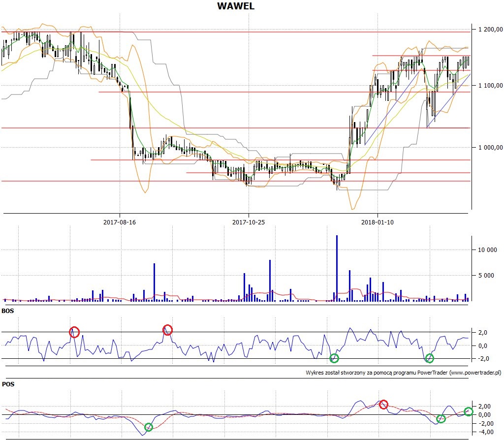
Task: Click the tallest volume bar
Action: pos(337,268)
